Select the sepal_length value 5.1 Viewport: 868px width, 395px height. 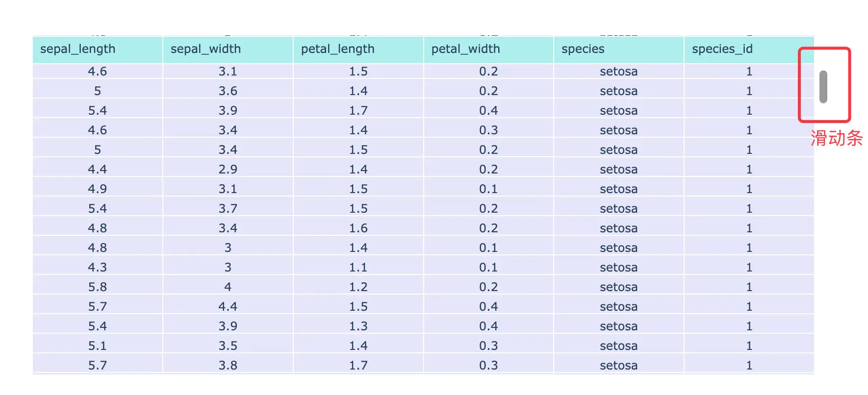pos(97,346)
